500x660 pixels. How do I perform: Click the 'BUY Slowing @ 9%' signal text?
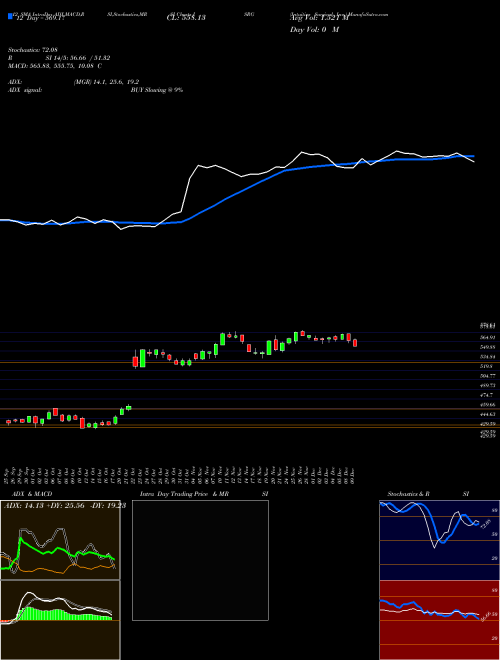(157, 90)
